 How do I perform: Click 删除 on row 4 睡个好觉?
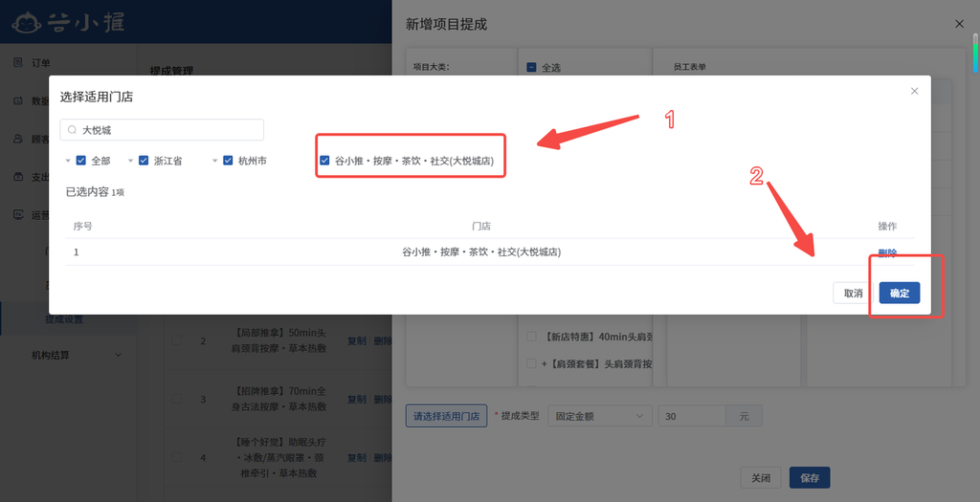click(x=383, y=458)
